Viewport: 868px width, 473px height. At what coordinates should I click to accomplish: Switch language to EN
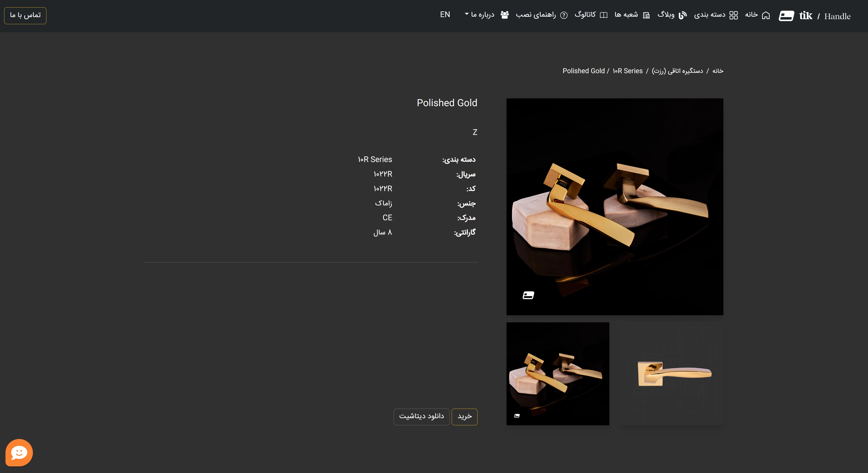445,14
